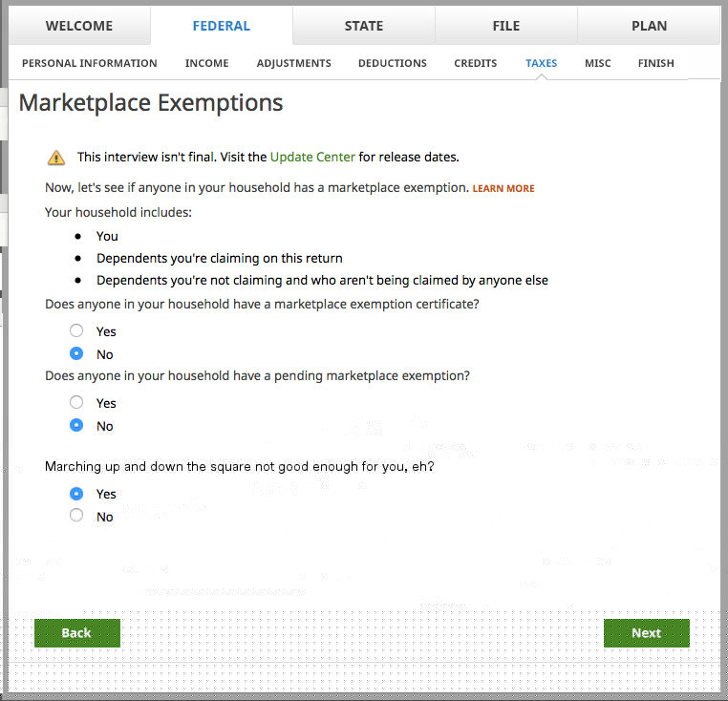The width and height of the screenshot is (728, 701).
Task: Click the warning triangle icon
Action: tap(56, 158)
